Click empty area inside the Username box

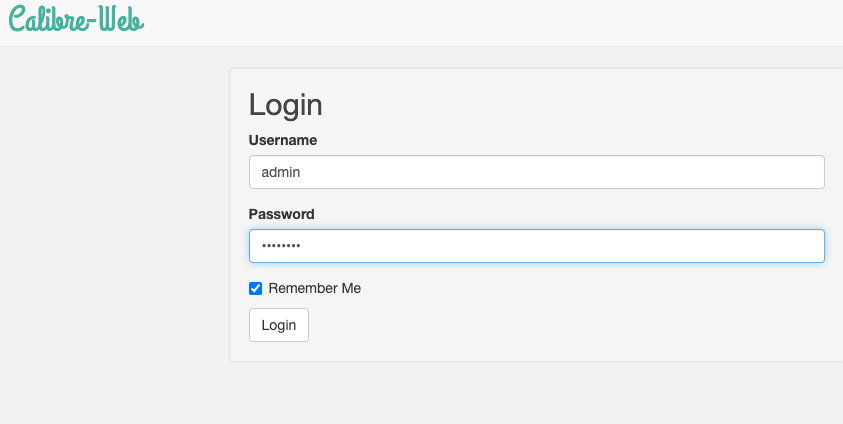(565, 172)
